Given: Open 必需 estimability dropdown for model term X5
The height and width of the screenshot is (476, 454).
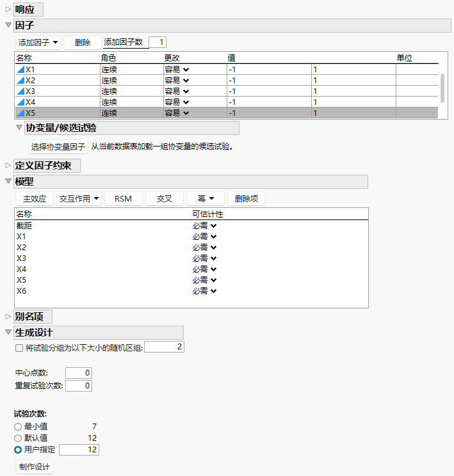Looking at the screenshot, I should 204,280.
